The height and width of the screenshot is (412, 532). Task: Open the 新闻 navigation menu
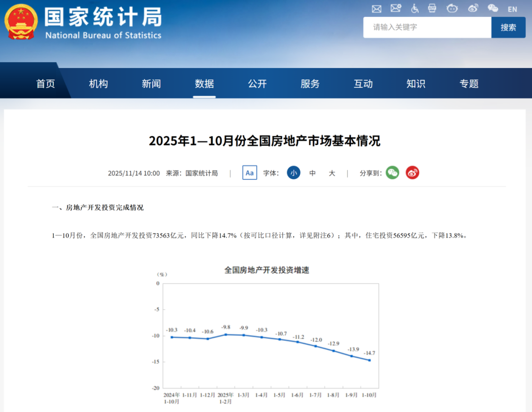(x=151, y=84)
